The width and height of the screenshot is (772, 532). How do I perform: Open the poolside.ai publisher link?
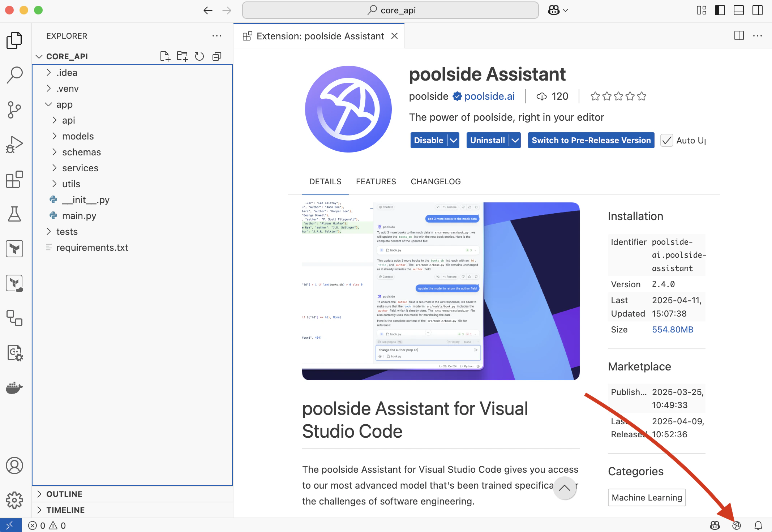click(x=490, y=96)
